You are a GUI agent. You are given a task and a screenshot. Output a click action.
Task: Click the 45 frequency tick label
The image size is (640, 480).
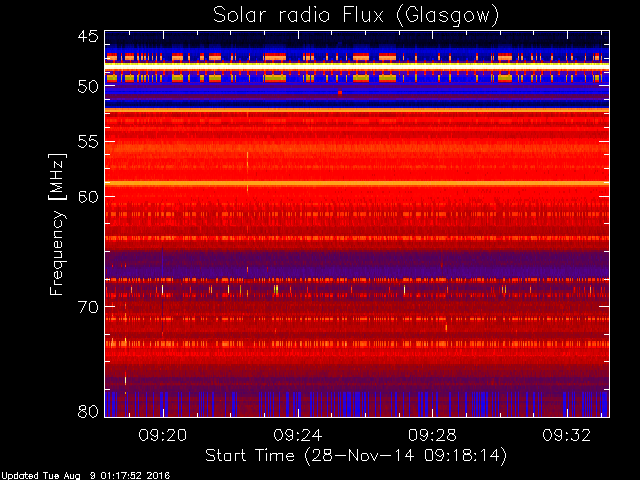(x=88, y=38)
